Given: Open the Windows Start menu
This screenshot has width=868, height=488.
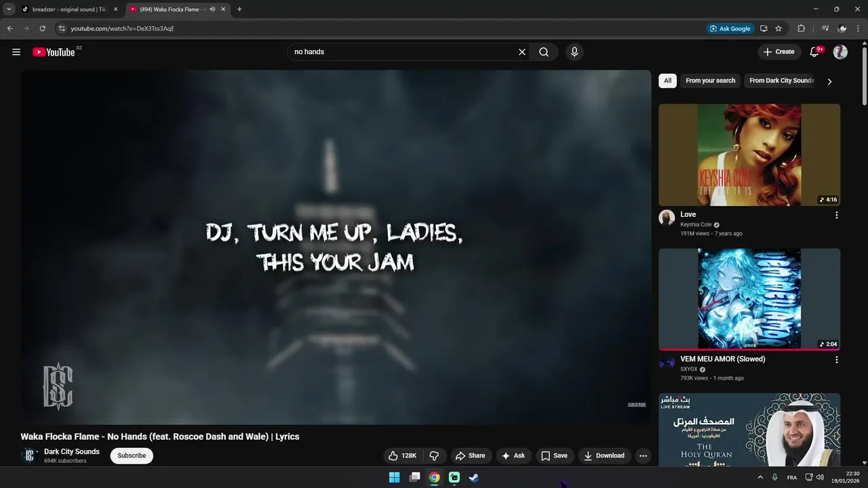Looking at the screenshot, I should [394, 477].
